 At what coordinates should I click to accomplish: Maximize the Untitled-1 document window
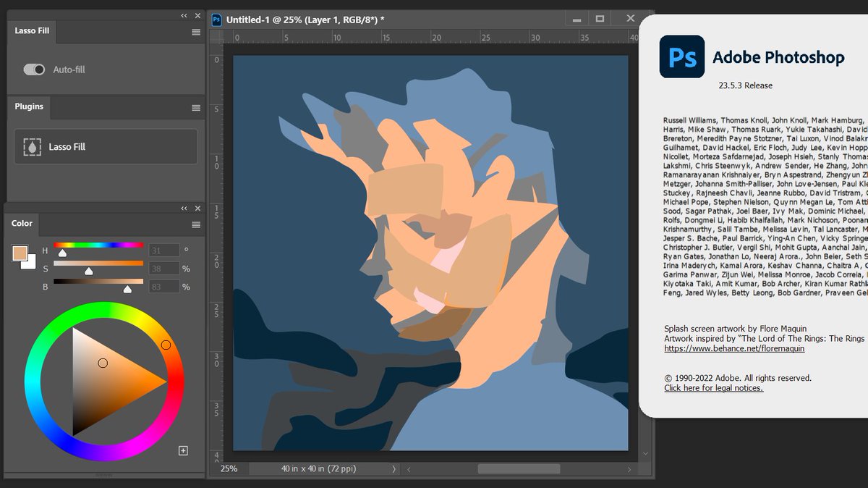tap(599, 19)
